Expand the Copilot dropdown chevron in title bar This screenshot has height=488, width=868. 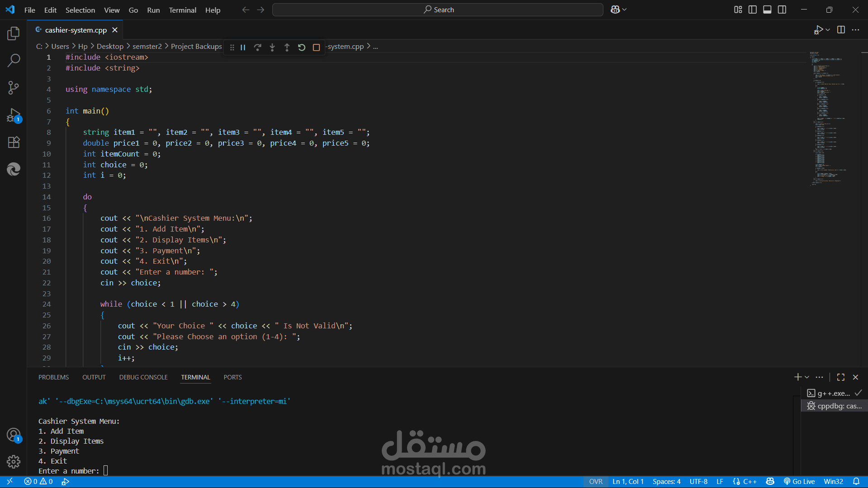pyautogui.click(x=625, y=9)
